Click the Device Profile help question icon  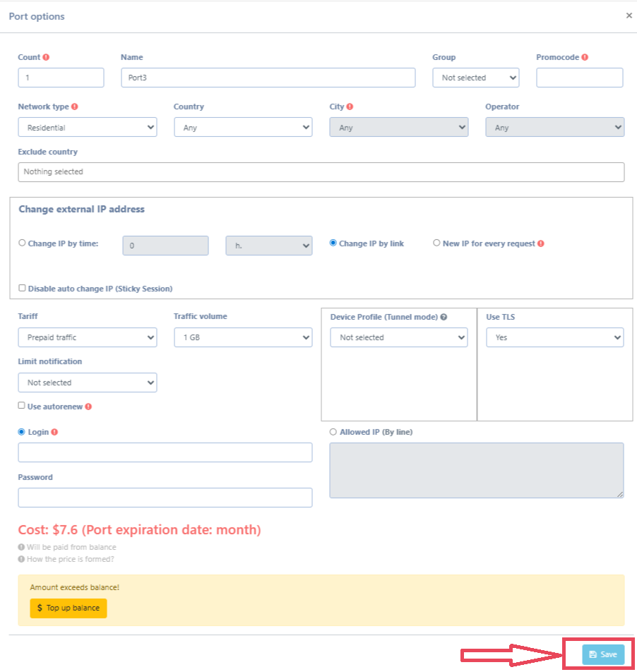point(444,317)
